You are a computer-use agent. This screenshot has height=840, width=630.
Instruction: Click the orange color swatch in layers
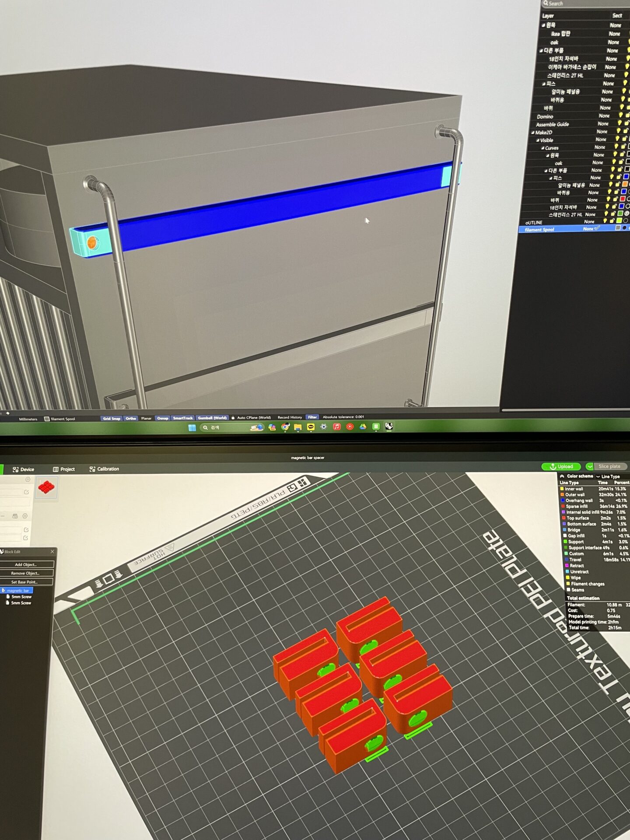point(625,184)
